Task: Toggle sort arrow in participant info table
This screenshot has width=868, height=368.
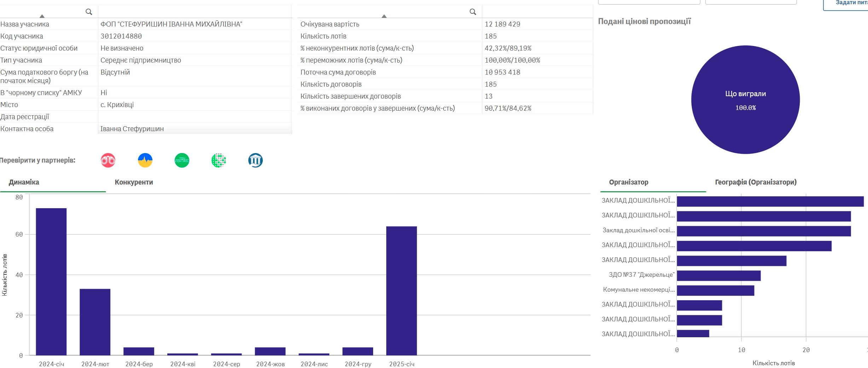Action: (x=42, y=16)
